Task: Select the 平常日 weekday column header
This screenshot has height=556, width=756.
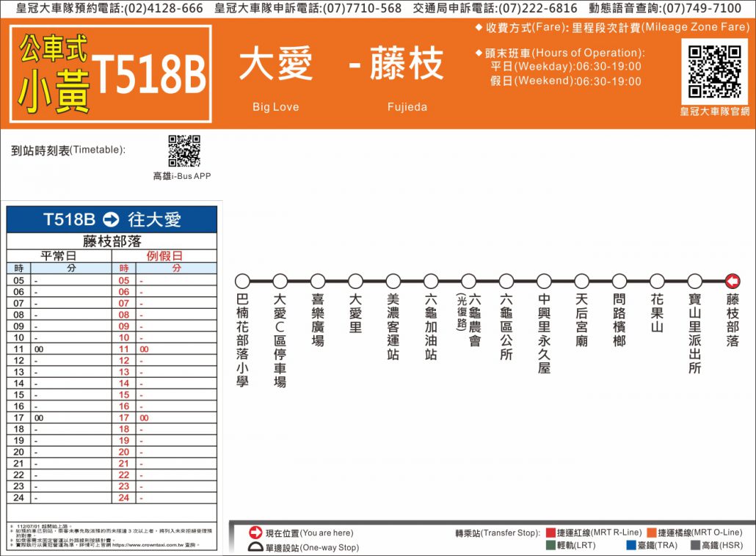Action: pos(59,256)
